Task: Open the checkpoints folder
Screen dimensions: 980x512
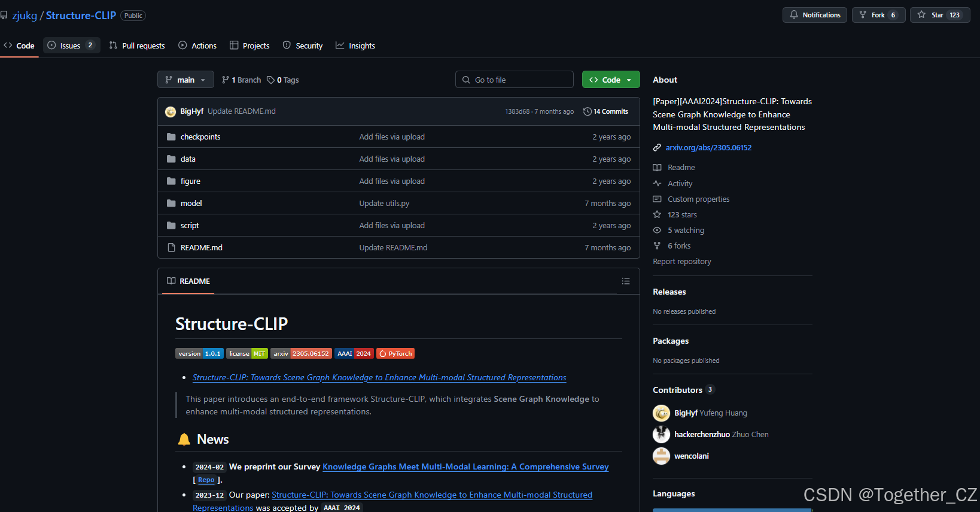Action: pos(200,137)
